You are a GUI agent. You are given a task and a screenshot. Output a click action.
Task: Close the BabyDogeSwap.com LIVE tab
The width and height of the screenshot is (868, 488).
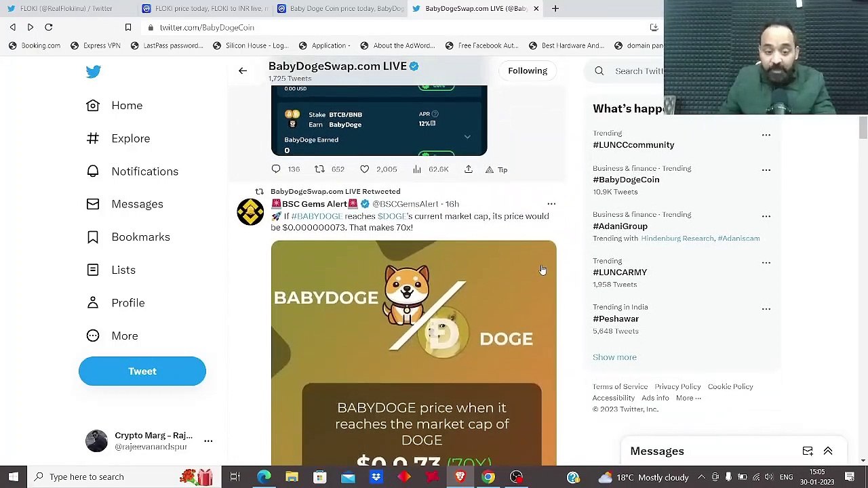click(x=536, y=9)
